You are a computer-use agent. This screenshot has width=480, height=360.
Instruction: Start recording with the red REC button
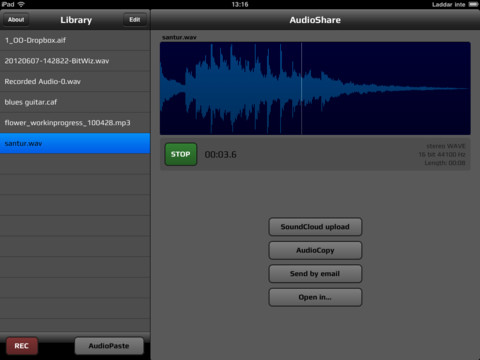(x=22, y=346)
